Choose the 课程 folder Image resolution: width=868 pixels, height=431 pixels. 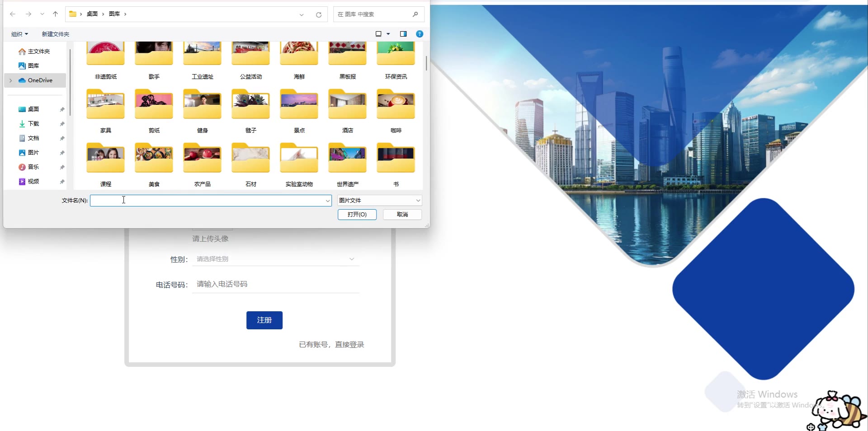pos(105,164)
